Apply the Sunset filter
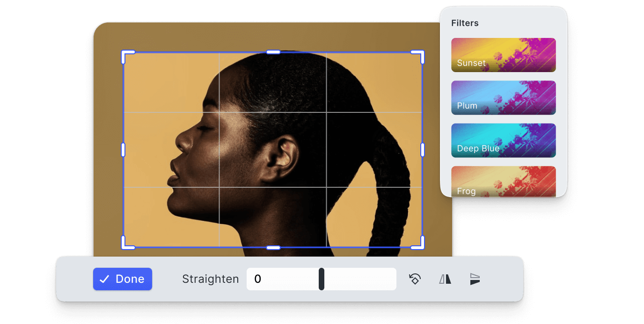The width and height of the screenshot is (644, 324). tap(503, 55)
